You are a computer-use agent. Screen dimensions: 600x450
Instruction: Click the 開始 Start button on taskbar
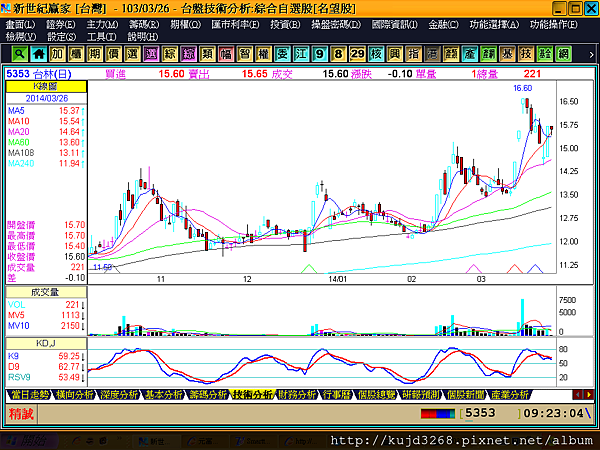30,441
